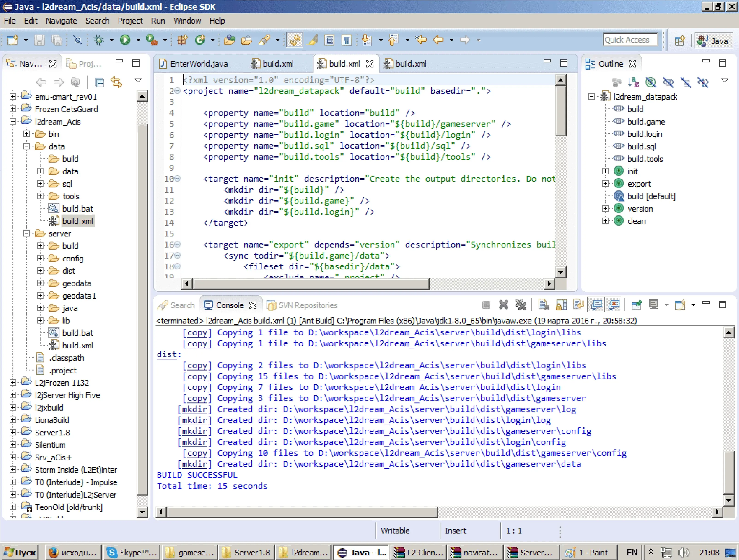Screen dimensions: 739x560
Task: Select build.bat under data folder
Action: click(x=77, y=208)
